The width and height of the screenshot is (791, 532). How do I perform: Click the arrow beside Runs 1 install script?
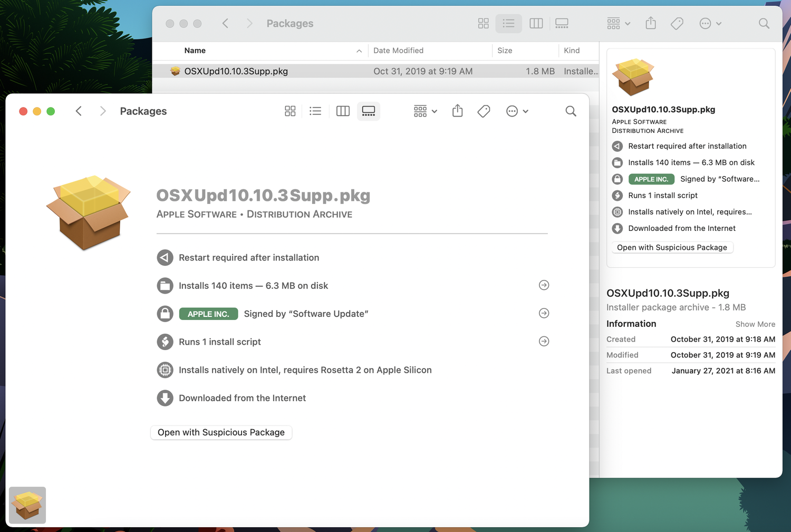[544, 341]
